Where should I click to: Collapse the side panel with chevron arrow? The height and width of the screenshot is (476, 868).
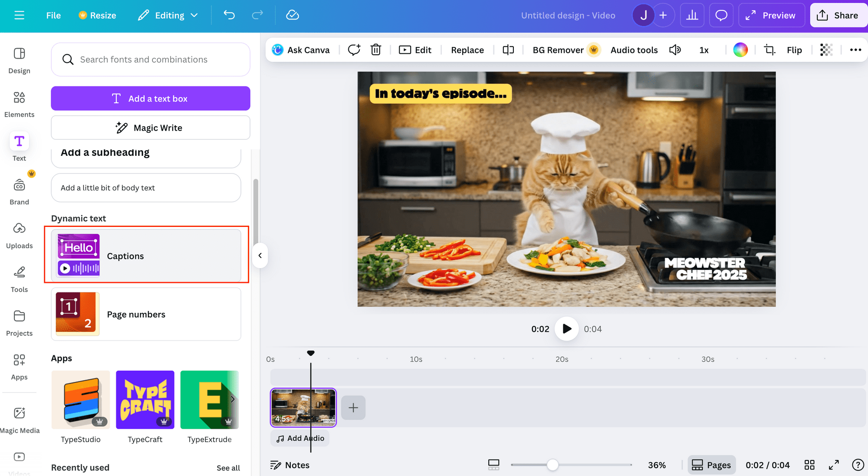[260, 256]
